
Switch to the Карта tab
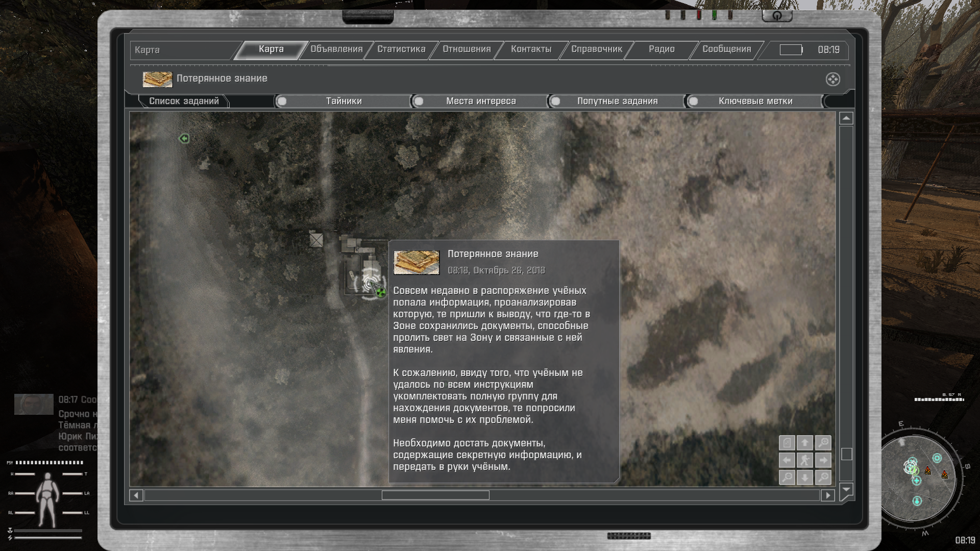[271, 49]
